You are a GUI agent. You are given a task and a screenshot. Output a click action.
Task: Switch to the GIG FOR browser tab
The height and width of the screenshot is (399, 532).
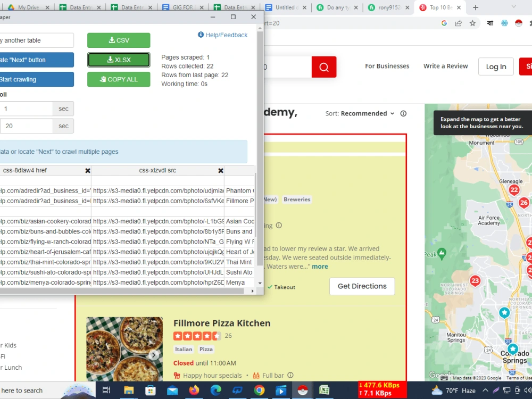tap(183, 7)
